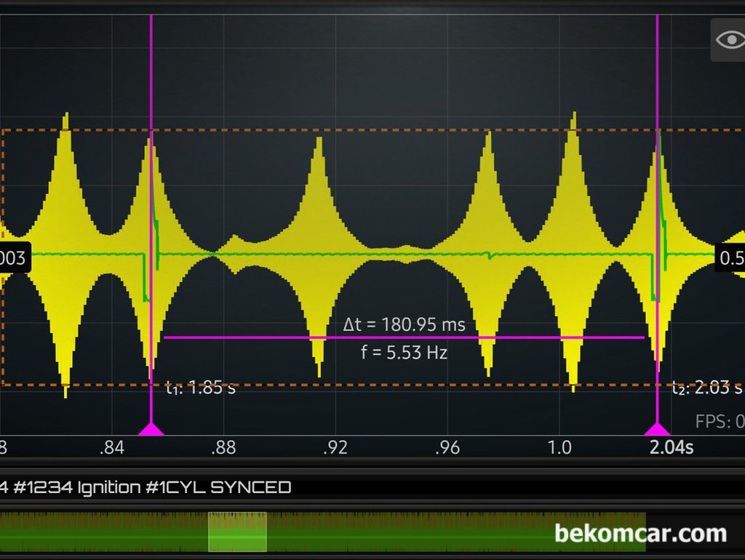Click the 0.5 value tag on right edge
The height and width of the screenshot is (560, 745).
(731, 258)
